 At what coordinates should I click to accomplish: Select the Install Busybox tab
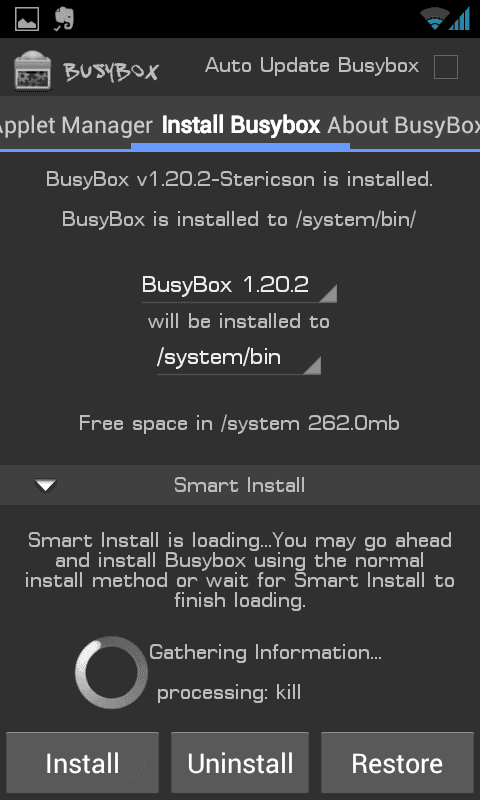pos(241,125)
